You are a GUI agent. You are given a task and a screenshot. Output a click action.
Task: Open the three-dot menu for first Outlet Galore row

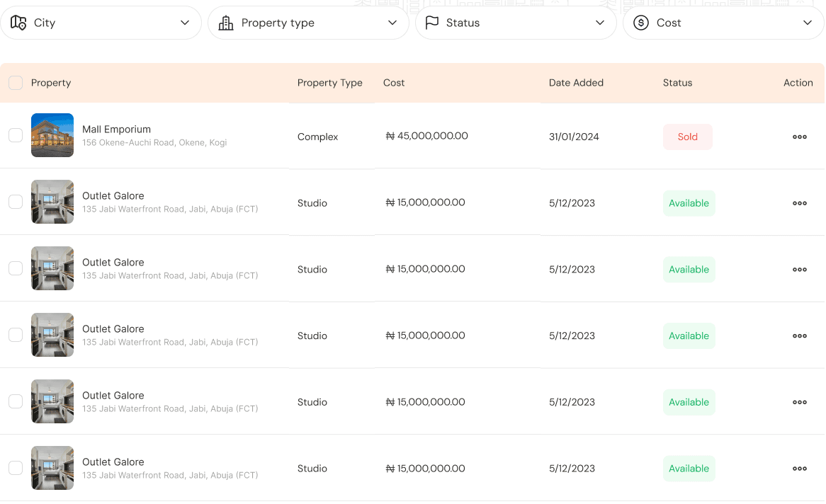800,203
